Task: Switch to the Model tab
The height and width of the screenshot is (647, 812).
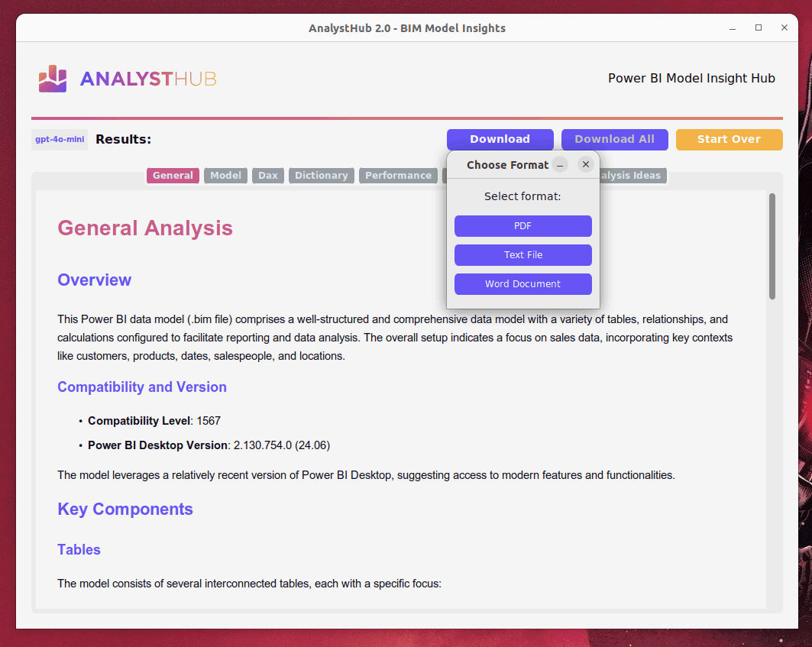Action: click(226, 176)
